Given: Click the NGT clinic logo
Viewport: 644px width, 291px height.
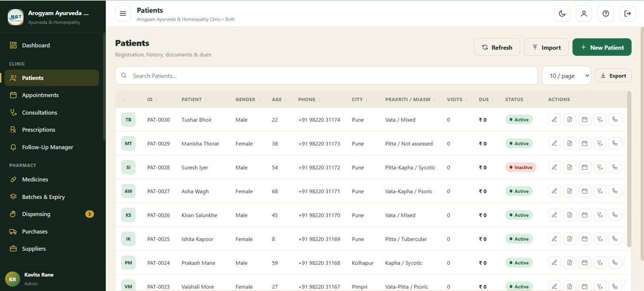Looking at the screenshot, I should tap(16, 17).
